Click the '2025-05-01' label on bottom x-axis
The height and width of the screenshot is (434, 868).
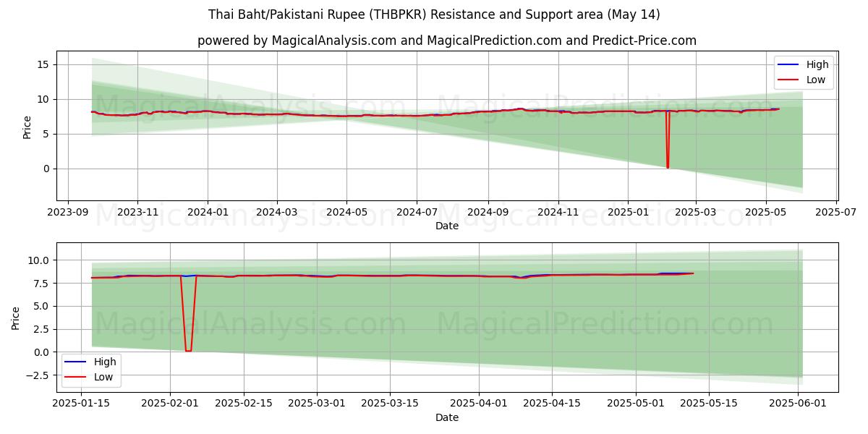636,404
